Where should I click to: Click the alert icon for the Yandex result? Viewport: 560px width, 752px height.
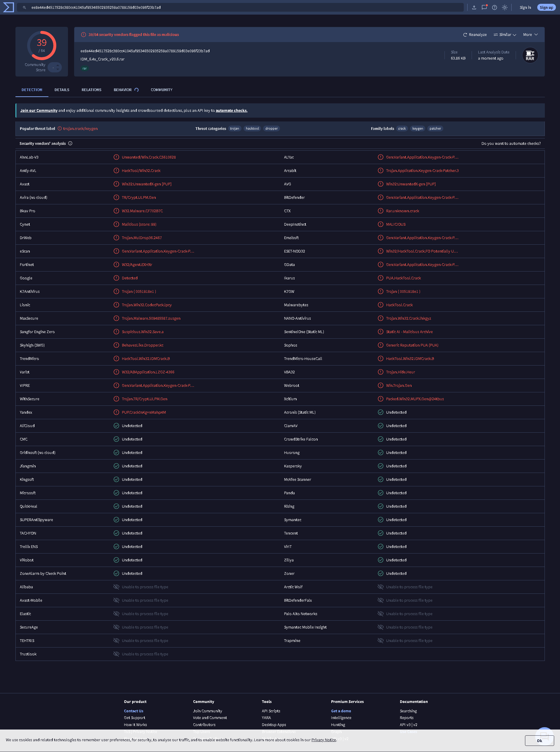point(116,412)
